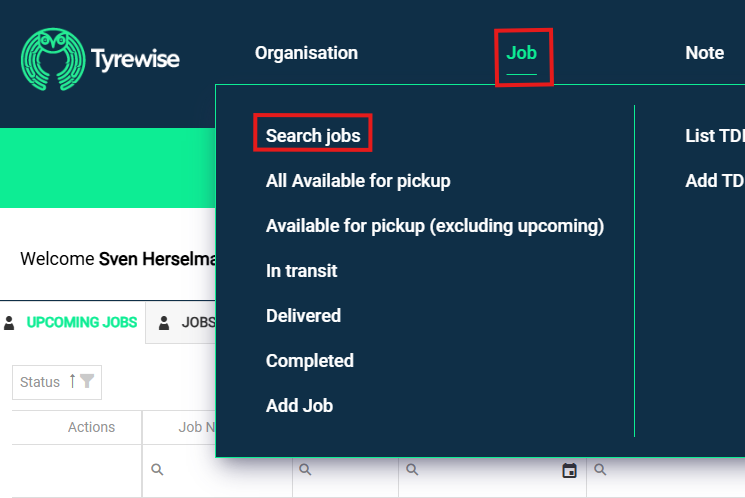
Task: Select Available for pickup (excluding upcoming)
Action: [x=435, y=226]
